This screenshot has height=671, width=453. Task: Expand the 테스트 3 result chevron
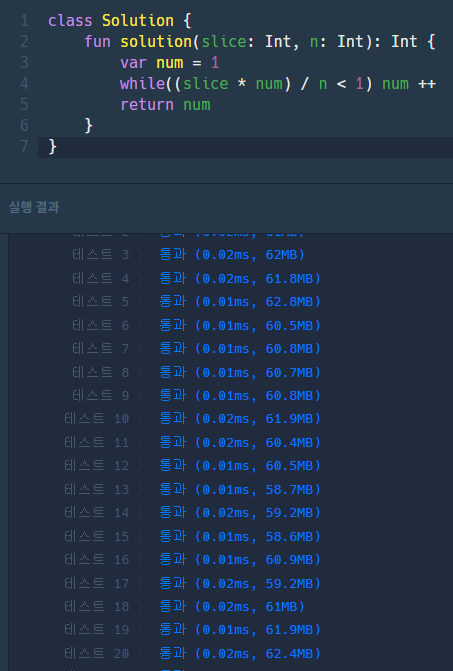click(x=140, y=255)
